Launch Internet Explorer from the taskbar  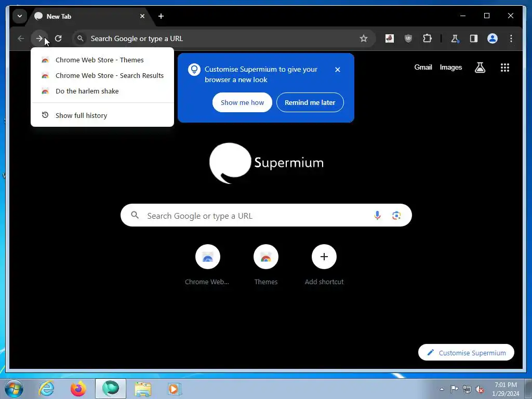pos(46,389)
